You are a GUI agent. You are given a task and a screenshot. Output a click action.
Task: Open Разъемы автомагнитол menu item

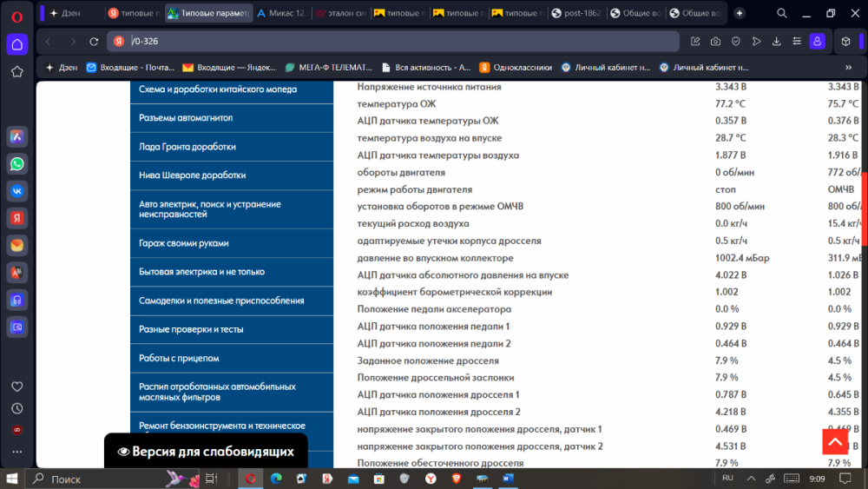pyautogui.click(x=232, y=118)
